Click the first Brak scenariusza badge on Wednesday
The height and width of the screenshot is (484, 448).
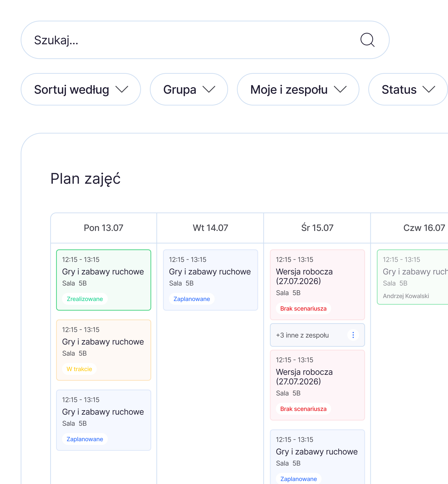click(x=303, y=308)
